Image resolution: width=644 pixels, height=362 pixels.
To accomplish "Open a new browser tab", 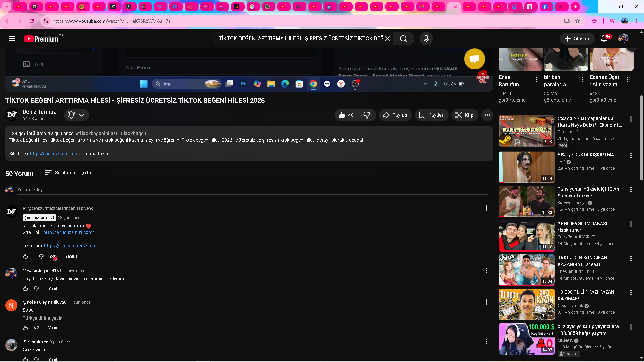I will pyautogui.click(x=575, y=7).
